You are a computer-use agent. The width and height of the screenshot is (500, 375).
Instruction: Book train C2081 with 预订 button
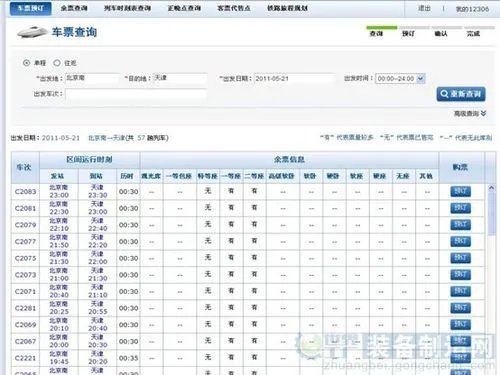460,208
